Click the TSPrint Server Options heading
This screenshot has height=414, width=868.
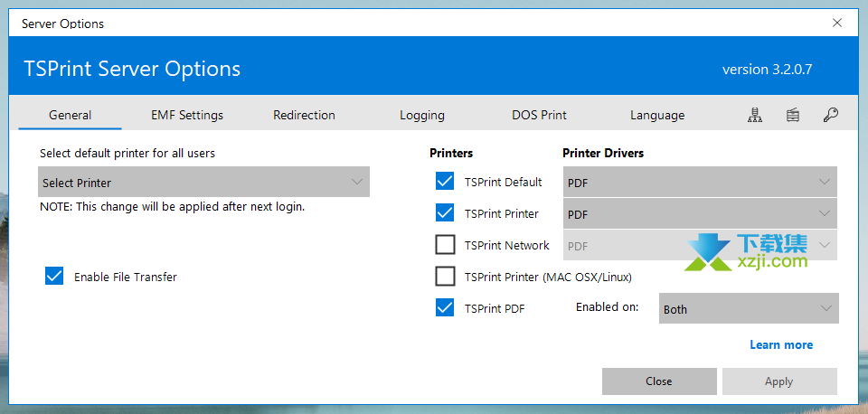click(x=132, y=69)
